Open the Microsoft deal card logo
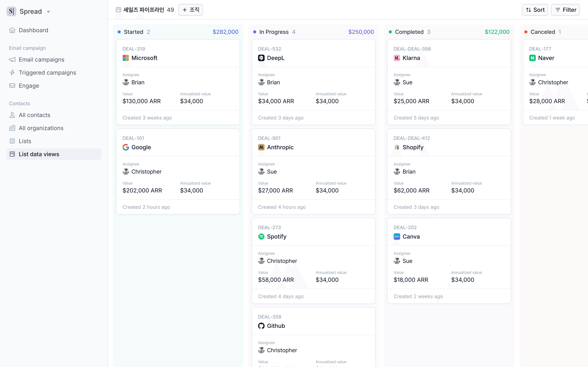The width and height of the screenshot is (588, 367). (x=126, y=58)
